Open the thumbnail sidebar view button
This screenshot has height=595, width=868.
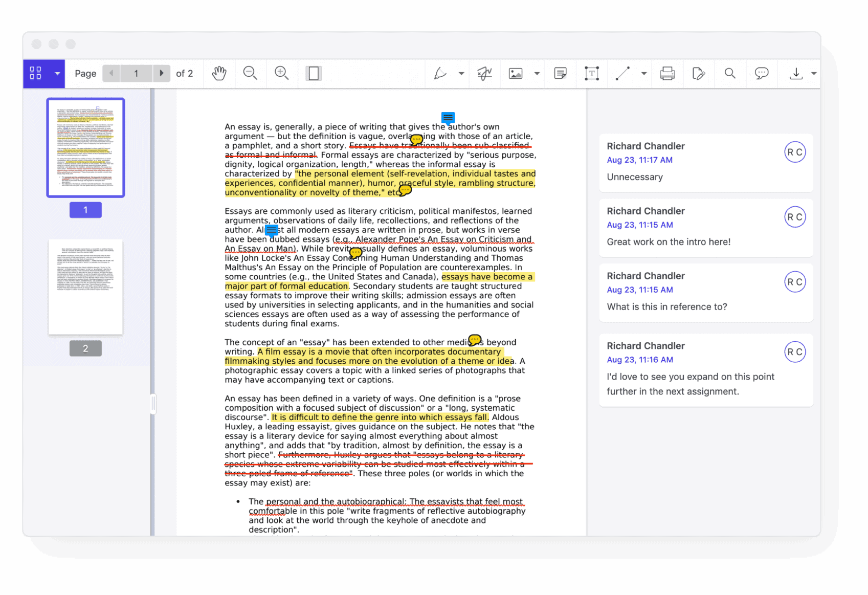click(35, 73)
